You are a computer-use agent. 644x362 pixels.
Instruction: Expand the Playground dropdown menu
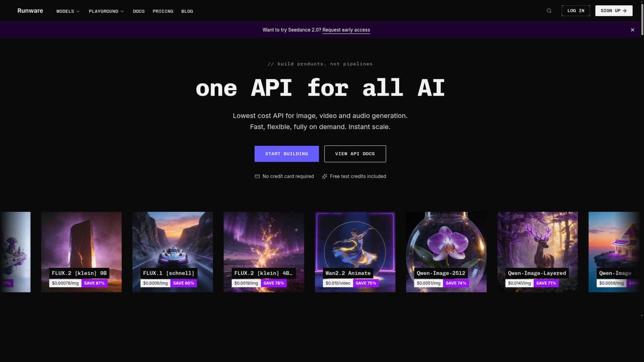click(106, 11)
